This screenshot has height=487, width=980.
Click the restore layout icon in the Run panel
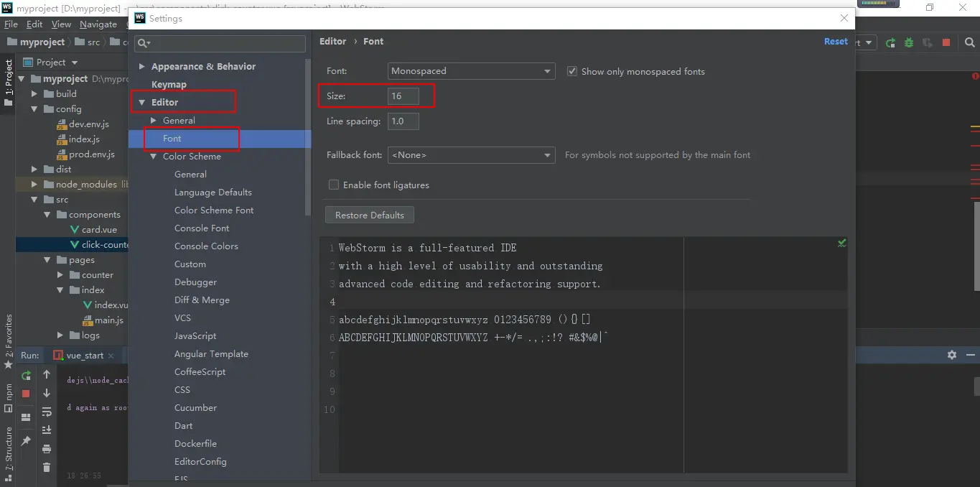point(26,417)
